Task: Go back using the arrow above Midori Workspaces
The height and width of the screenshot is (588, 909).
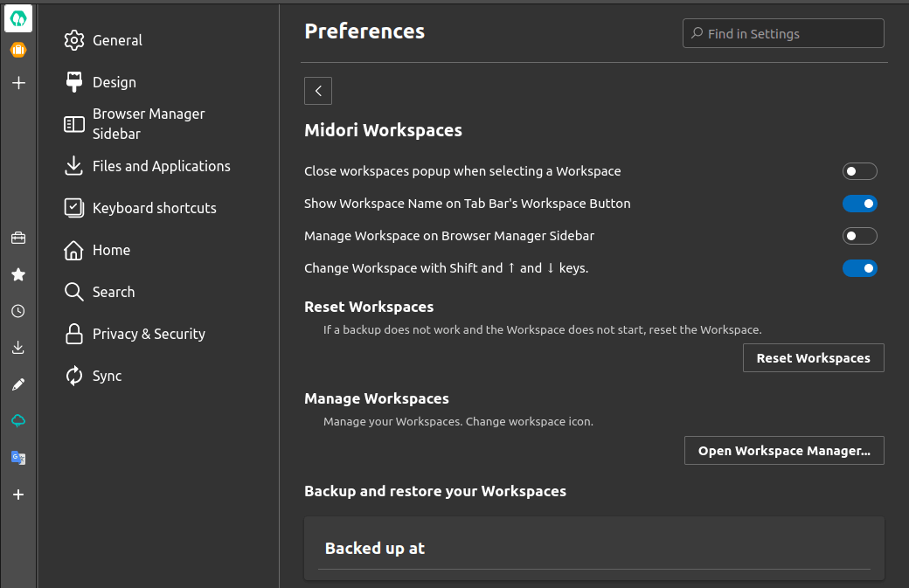Action: pyautogui.click(x=317, y=90)
